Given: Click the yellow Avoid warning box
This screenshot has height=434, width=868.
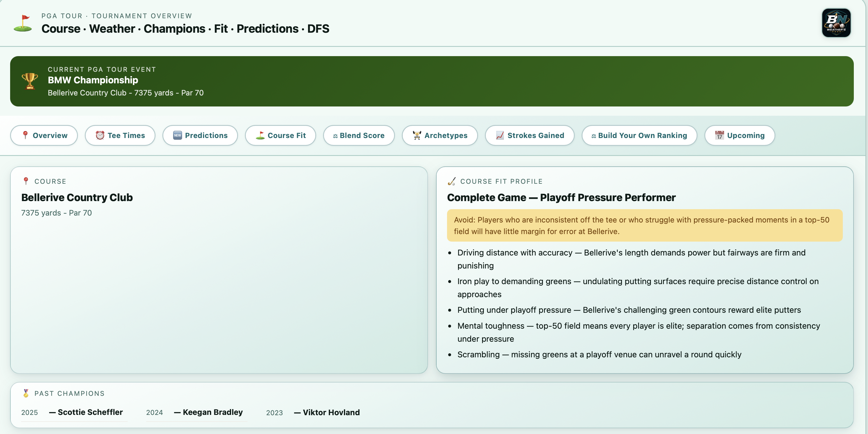Looking at the screenshot, I should (644, 225).
